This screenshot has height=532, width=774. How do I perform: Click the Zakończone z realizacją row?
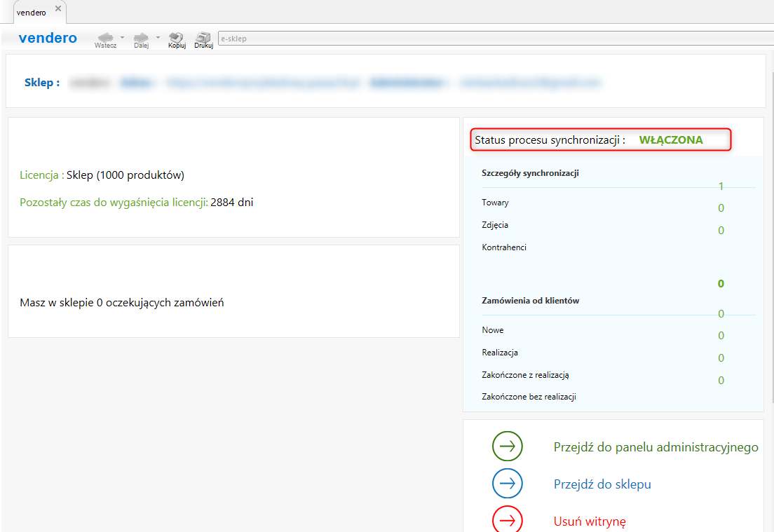525,375
